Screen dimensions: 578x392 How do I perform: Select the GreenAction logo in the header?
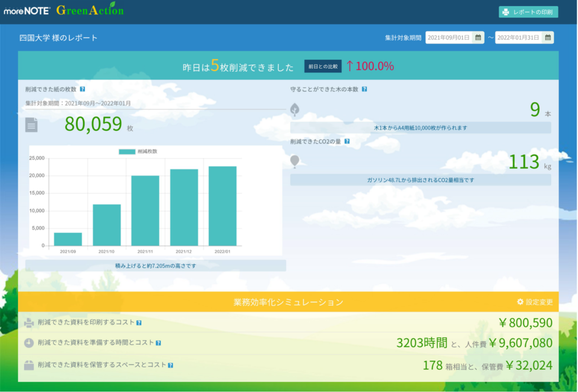coord(90,10)
